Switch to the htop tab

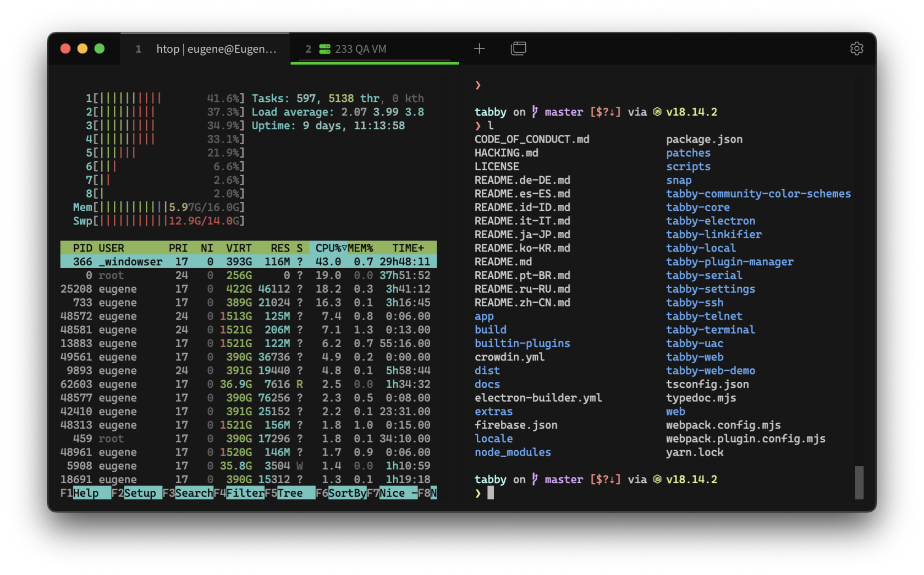[x=205, y=49]
